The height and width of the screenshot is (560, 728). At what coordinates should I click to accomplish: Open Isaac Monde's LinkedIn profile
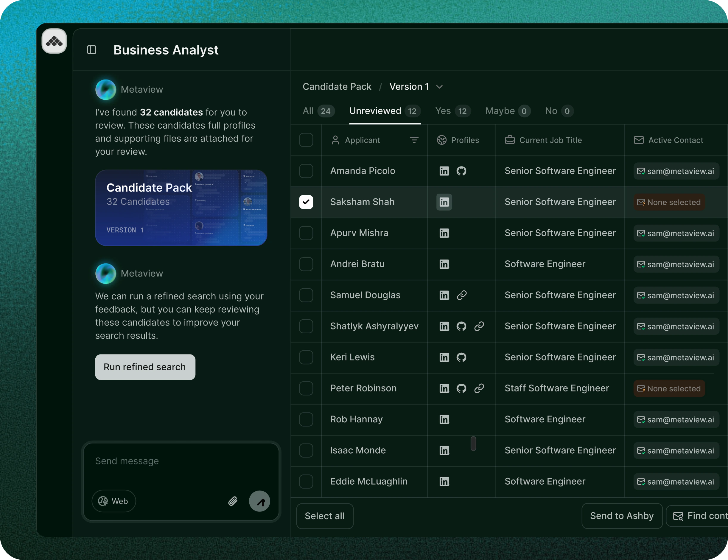pyautogui.click(x=444, y=450)
